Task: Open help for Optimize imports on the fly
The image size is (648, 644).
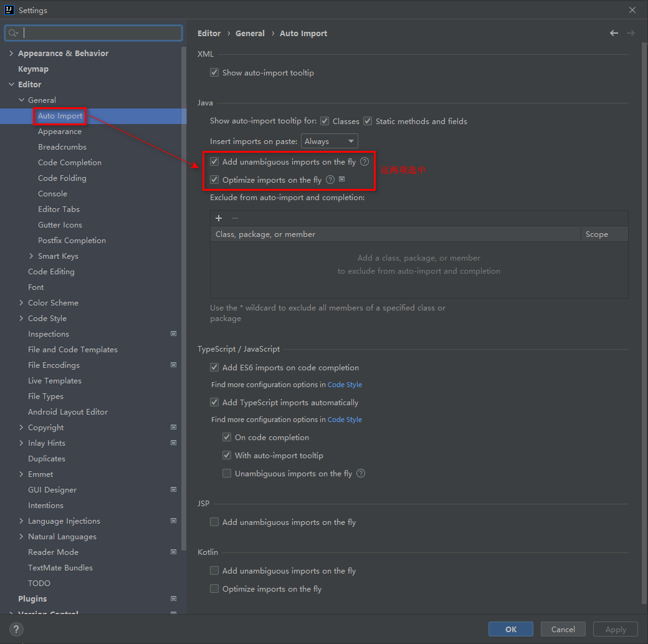Action: 330,180
